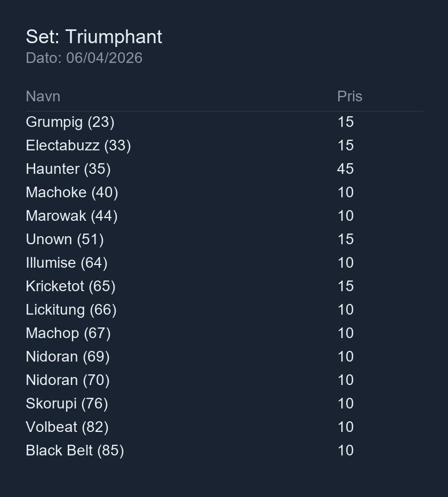Select Machop (67) row
The width and height of the screenshot is (448, 497).
tap(68, 333)
